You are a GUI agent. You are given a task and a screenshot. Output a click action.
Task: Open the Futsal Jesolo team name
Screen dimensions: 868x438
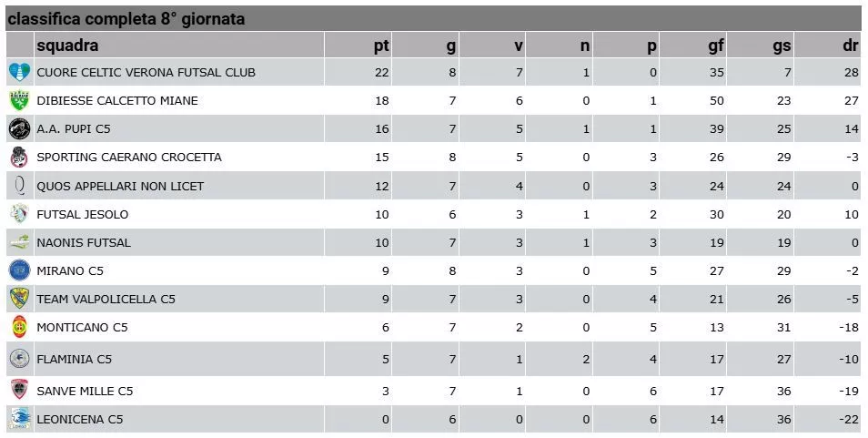coord(83,214)
